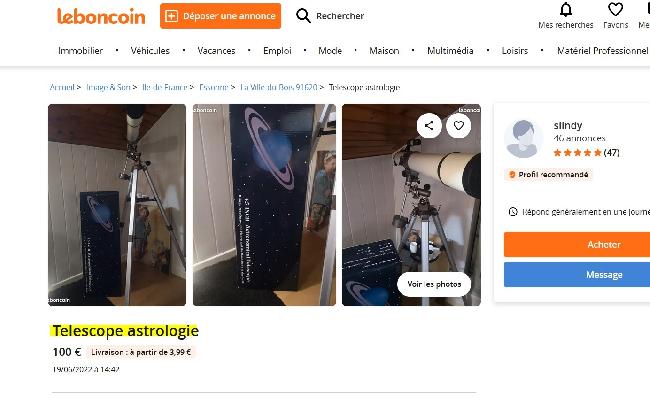650x407 pixels.
Task: Open the Favoris heart icon in the header
Action: tap(615, 10)
